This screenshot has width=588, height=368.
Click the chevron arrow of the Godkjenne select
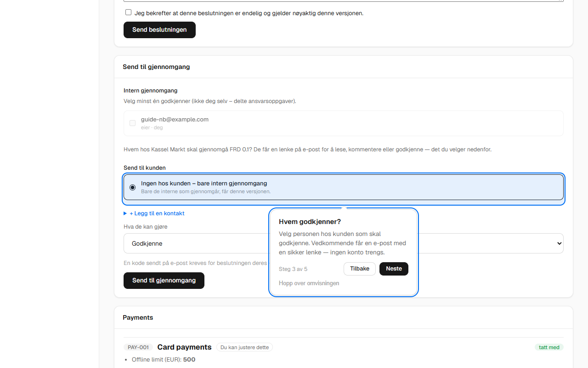[x=559, y=243]
